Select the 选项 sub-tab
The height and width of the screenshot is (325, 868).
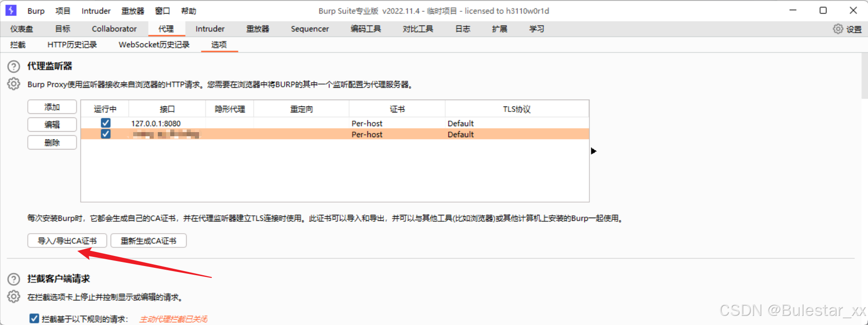219,45
